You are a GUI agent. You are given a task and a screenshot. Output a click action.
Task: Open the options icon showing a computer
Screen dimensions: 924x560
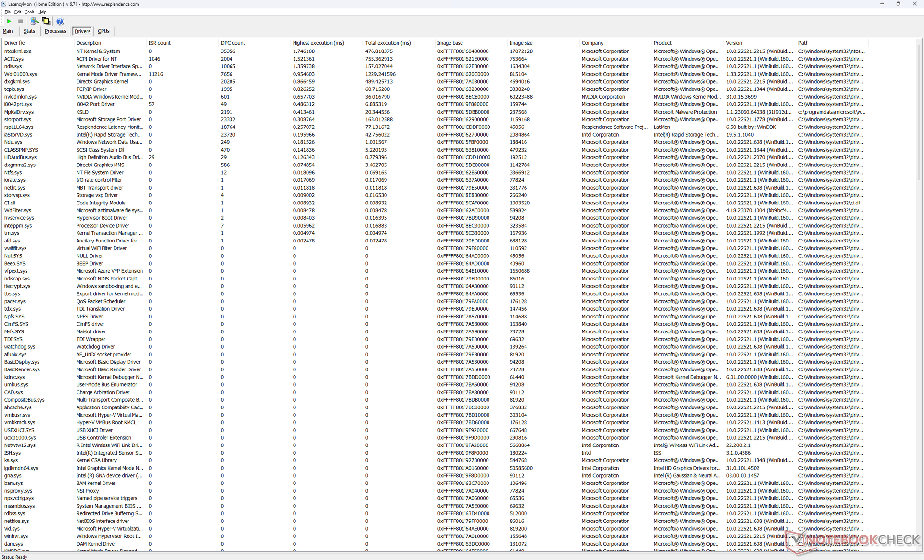(x=34, y=21)
